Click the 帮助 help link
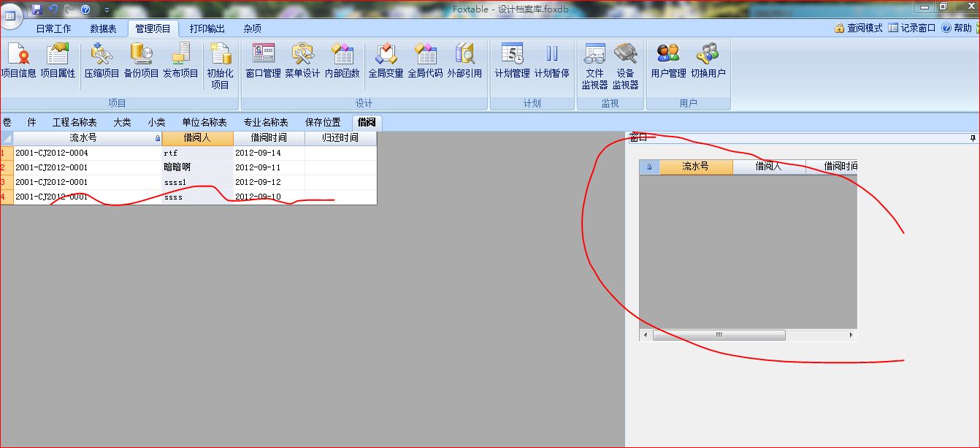Screen dimensions: 980x448 coord(957,29)
